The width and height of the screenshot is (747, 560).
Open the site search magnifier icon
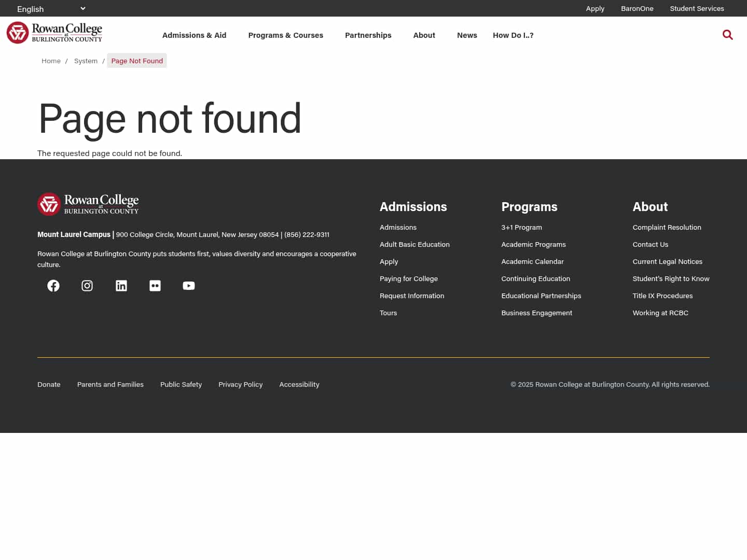click(x=728, y=35)
